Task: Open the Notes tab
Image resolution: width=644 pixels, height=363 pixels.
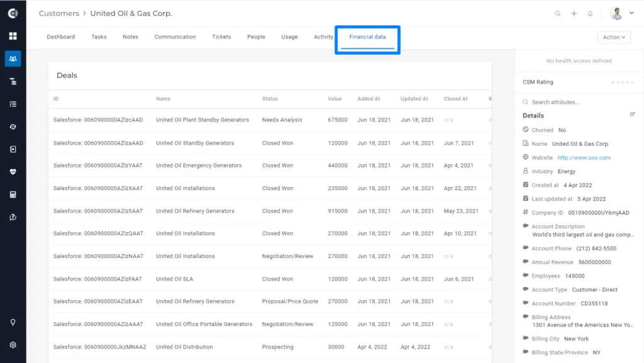Action: 130,37
